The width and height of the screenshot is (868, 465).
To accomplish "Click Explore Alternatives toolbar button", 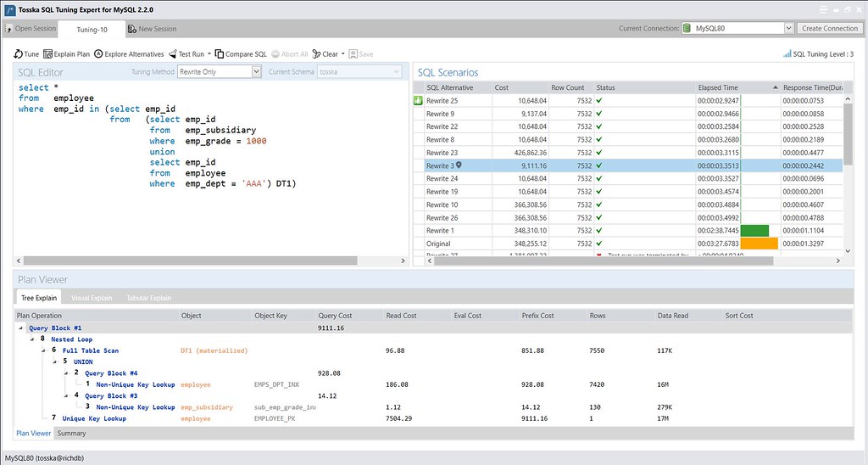I will click(x=129, y=53).
